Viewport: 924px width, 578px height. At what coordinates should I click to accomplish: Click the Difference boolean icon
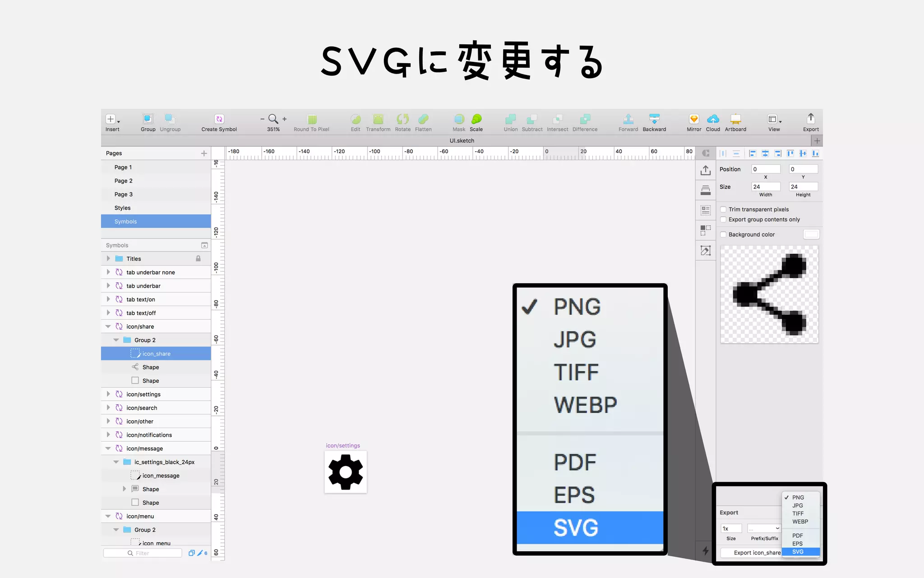(585, 119)
